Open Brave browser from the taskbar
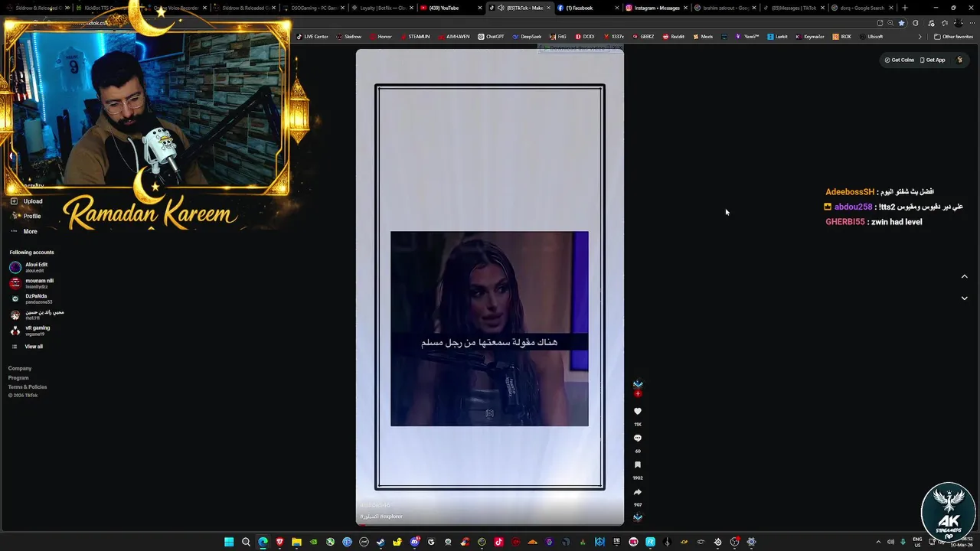 coord(279,542)
